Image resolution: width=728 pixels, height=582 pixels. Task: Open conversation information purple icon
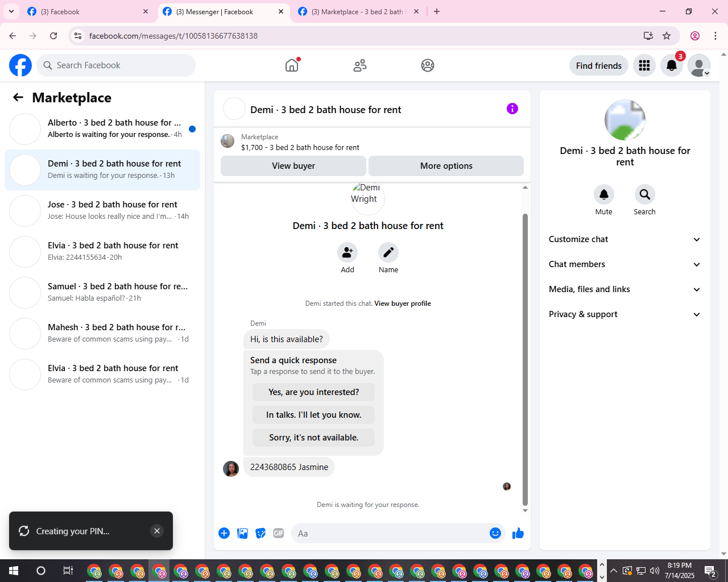pyautogui.click(x=512, y=109)
